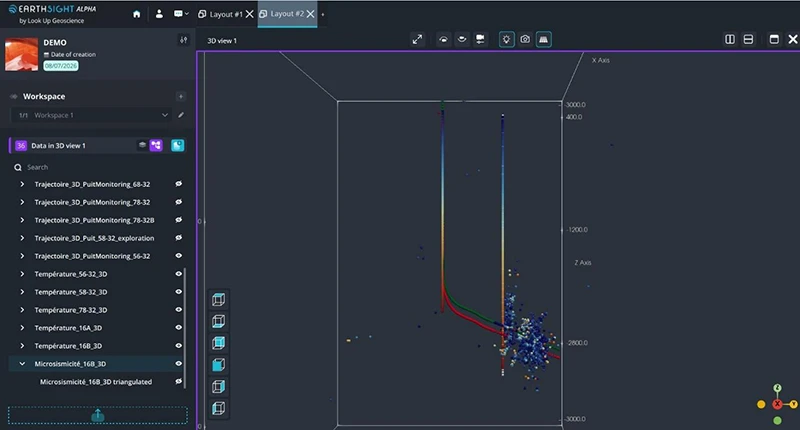This screenshot has height=430, width=800.
Task: Click the data Search field
Action: tap(97, 167)
